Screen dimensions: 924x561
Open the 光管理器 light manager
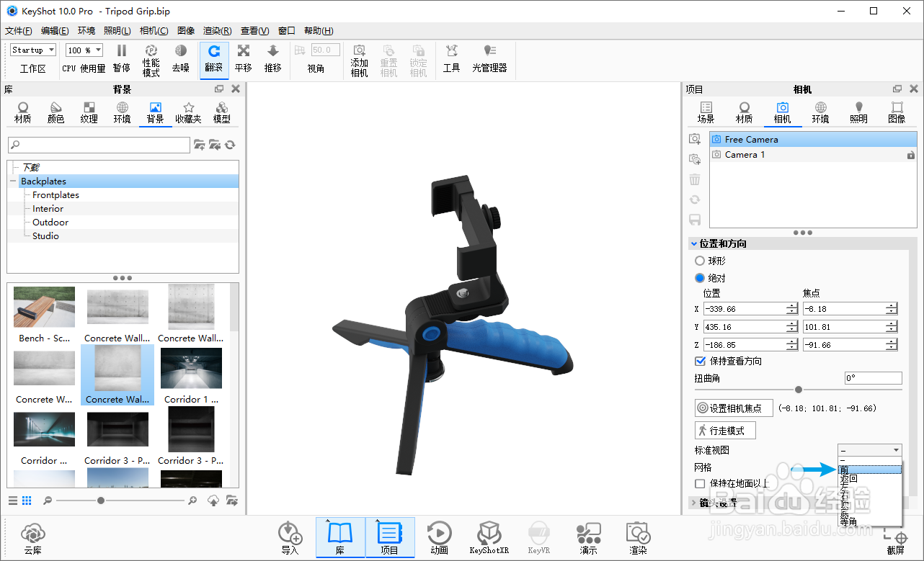click(x=489, y=59)
